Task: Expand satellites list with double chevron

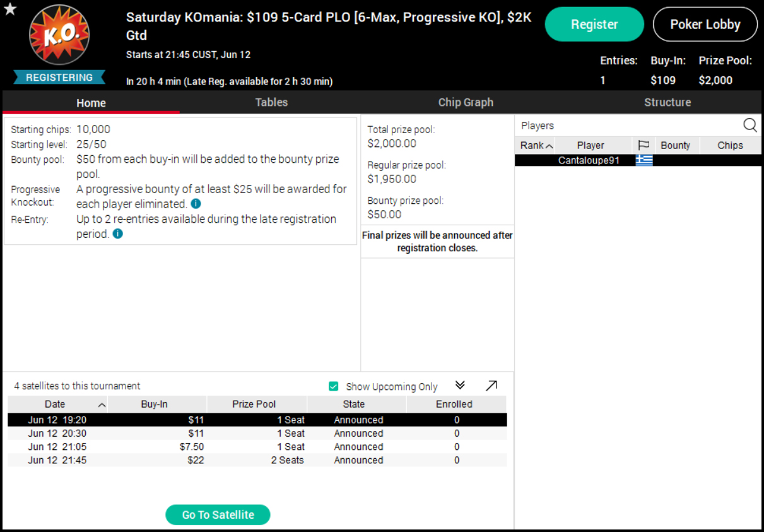Action: coord(460,386)
